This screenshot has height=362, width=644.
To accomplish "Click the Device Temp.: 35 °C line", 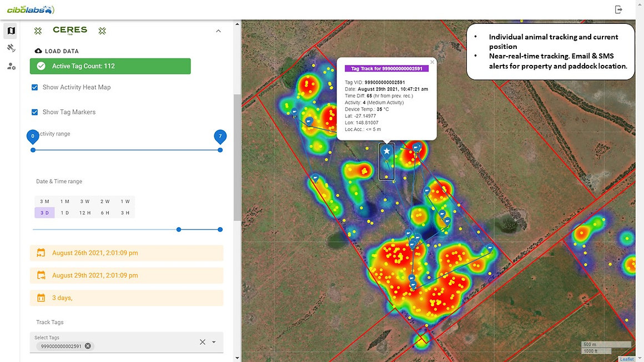I will click(x=367, y=109).
